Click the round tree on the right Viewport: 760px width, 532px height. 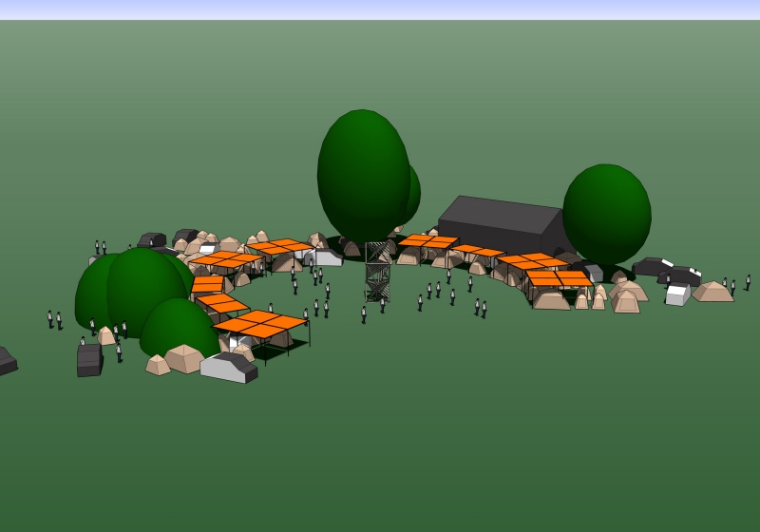606,214
